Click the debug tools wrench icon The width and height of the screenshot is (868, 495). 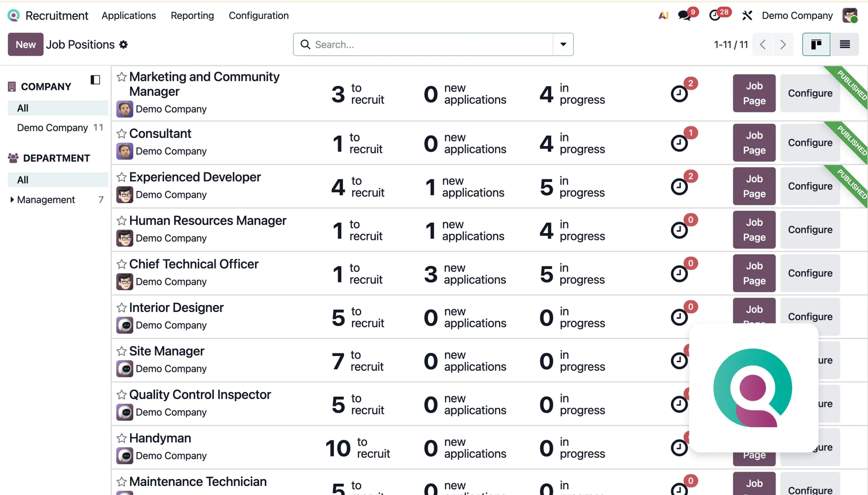(747, 16)
